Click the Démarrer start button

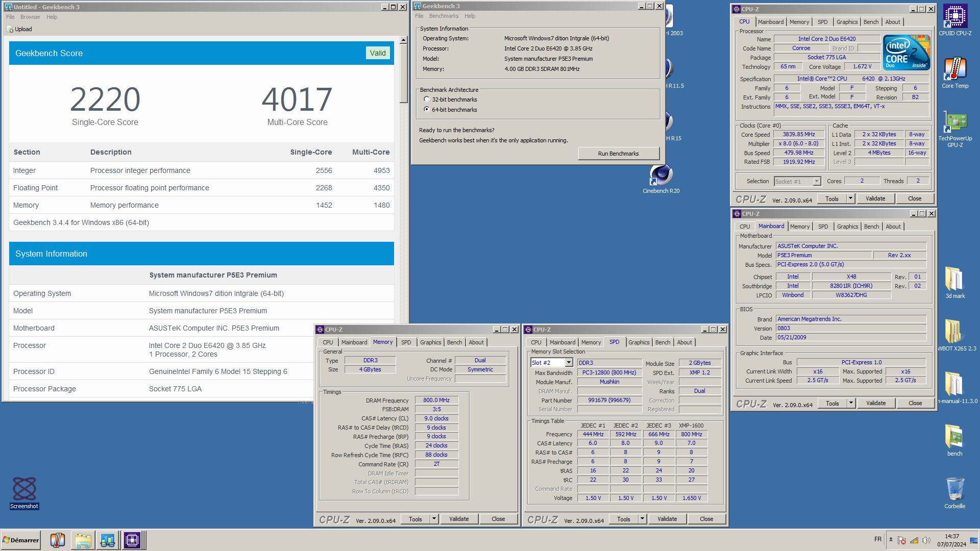click(21, 540)
